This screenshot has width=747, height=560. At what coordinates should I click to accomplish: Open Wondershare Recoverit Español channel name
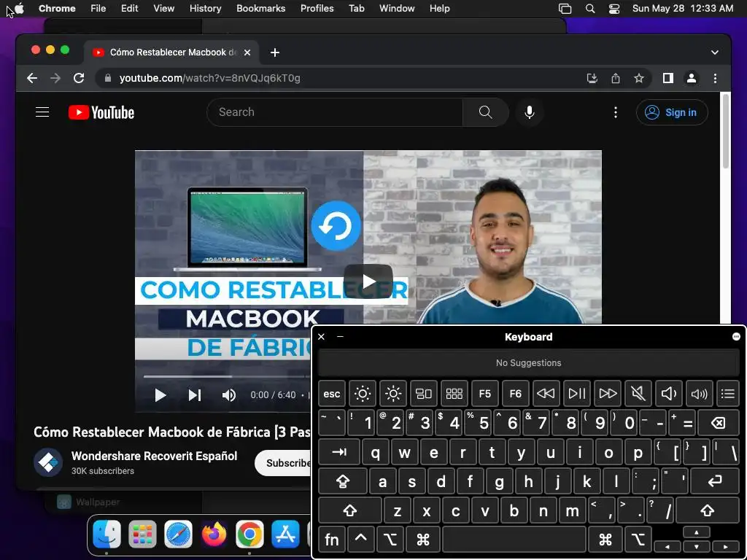tap(154, 456)
